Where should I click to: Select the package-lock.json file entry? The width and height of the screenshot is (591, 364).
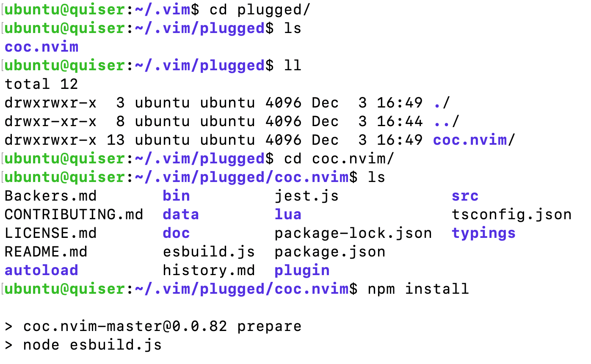pos(353,233)
